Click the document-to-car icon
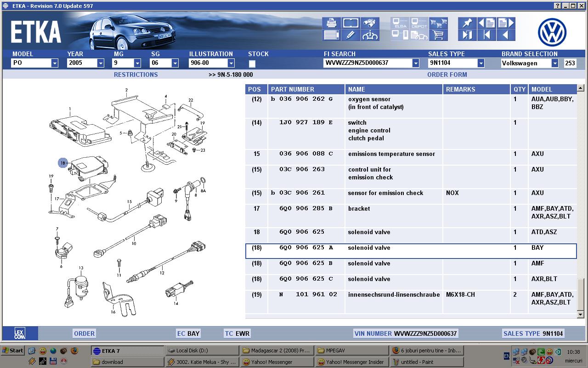 coord(419,35)
